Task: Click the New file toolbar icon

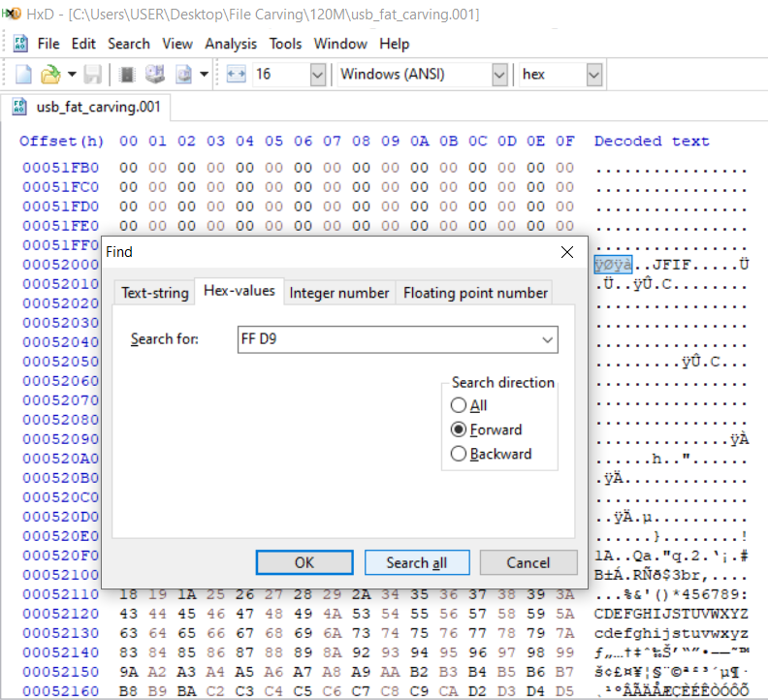Action: pos(23,75)
